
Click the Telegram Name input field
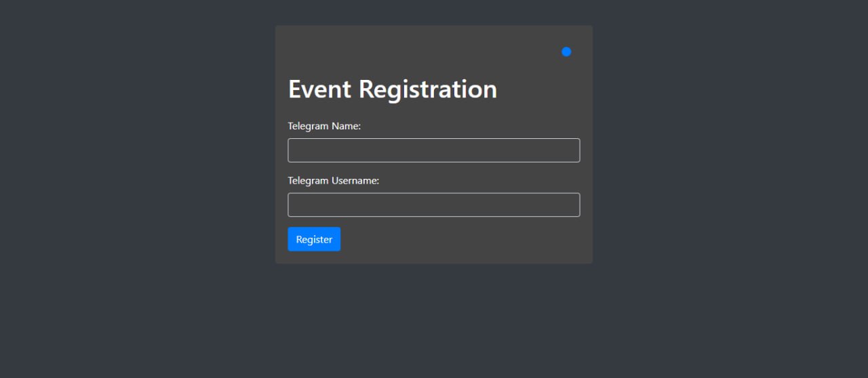coord(433,150)
